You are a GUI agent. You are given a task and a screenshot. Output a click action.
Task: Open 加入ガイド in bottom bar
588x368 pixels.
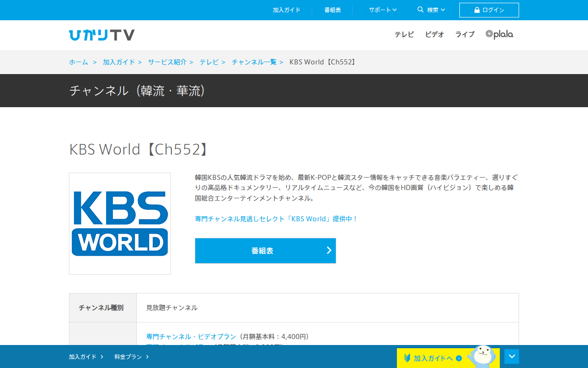pyautogui.click(x=86, y=356)
